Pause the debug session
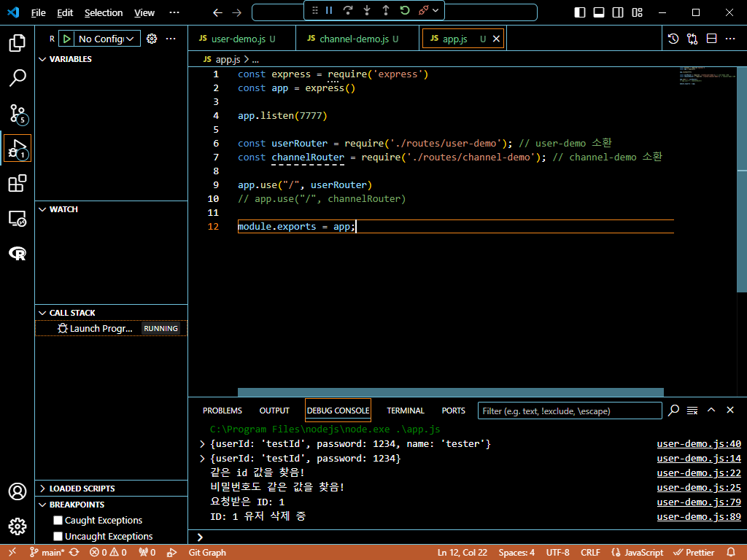The height and width of the screenshot is (560, 747). (329, 10)
